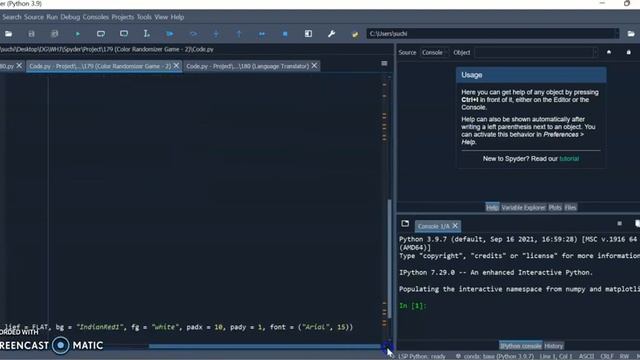The image size is (640, 360).
Task: Open the Debug menu
Action: point(70,17)
